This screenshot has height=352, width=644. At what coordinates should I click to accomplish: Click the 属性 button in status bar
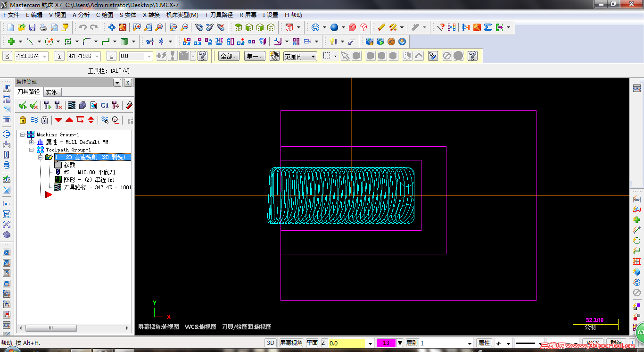[x=484, y=343]
